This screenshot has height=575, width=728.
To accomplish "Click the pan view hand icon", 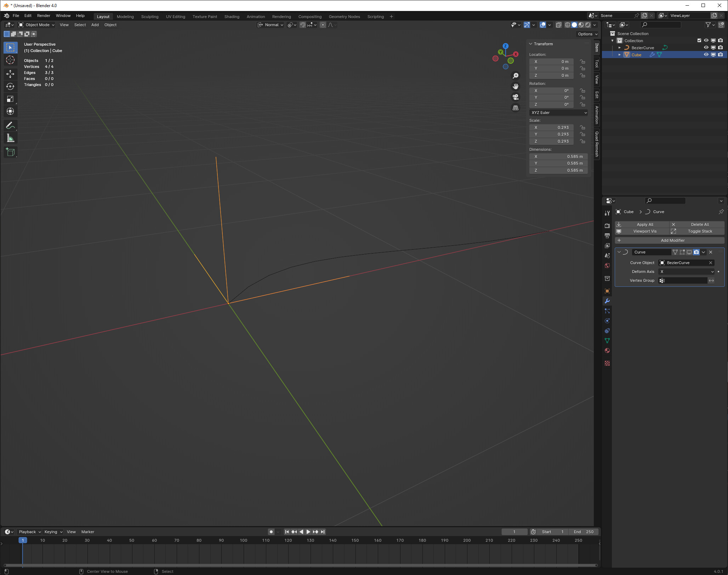I will (x=516, y=86).
